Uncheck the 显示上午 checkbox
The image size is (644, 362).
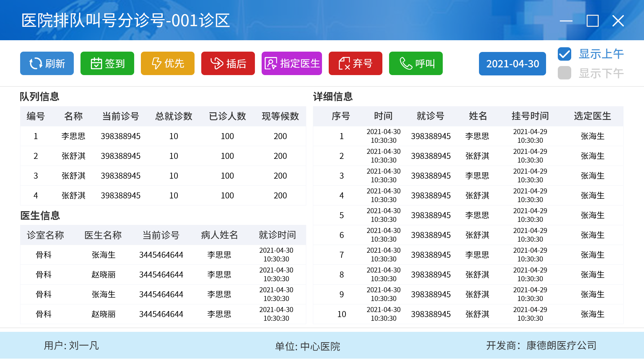[565, 54]
